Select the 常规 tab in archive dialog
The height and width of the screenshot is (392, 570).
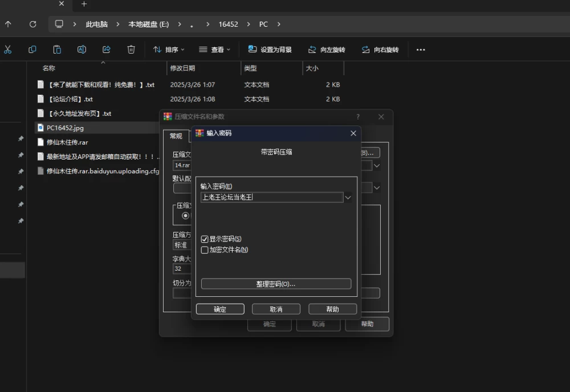click(x=176, y=136)
